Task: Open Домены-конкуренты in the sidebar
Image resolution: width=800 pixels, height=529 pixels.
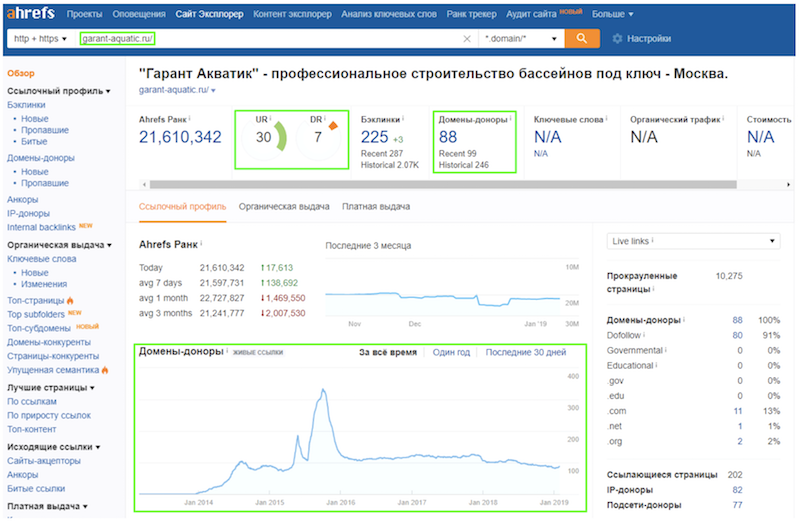Action: tap(49, 342)
